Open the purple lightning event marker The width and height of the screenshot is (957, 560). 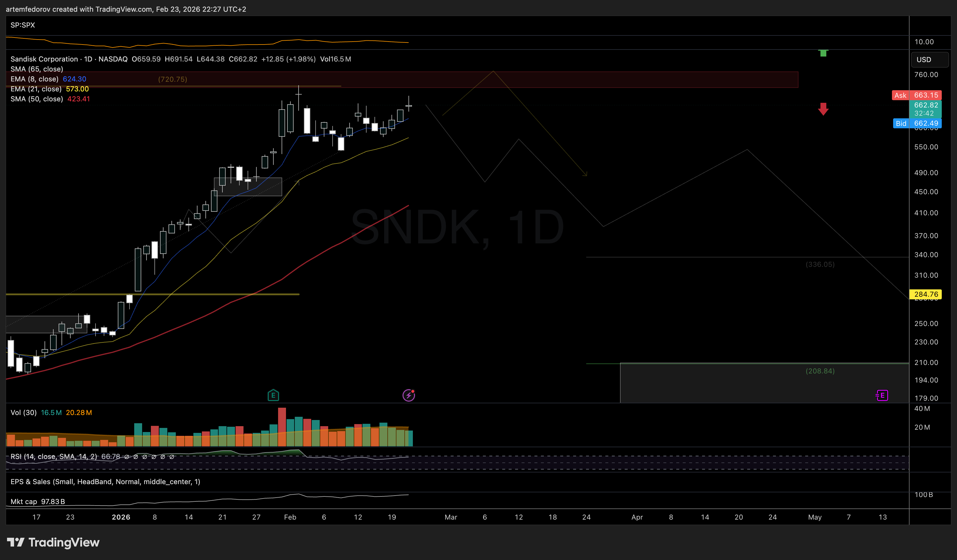click(409, 395)
